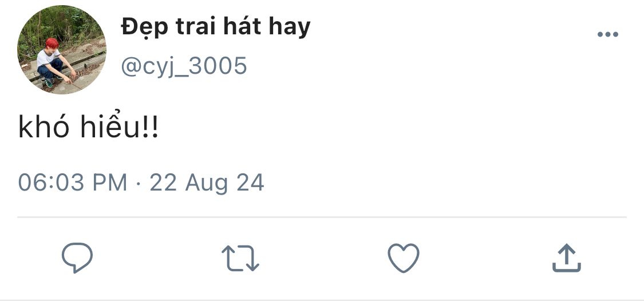Click the 22 Aug 24 date
644x301 pixels.
click(207, 183)
